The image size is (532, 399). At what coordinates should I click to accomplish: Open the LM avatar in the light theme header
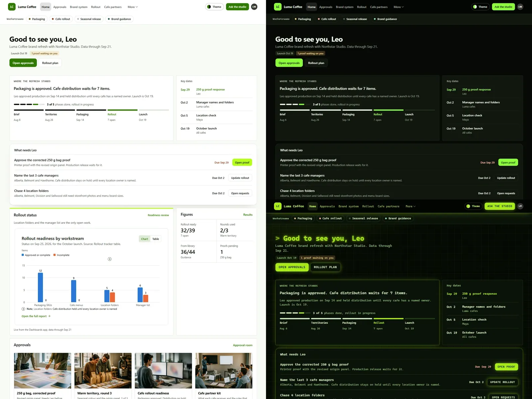254,7
